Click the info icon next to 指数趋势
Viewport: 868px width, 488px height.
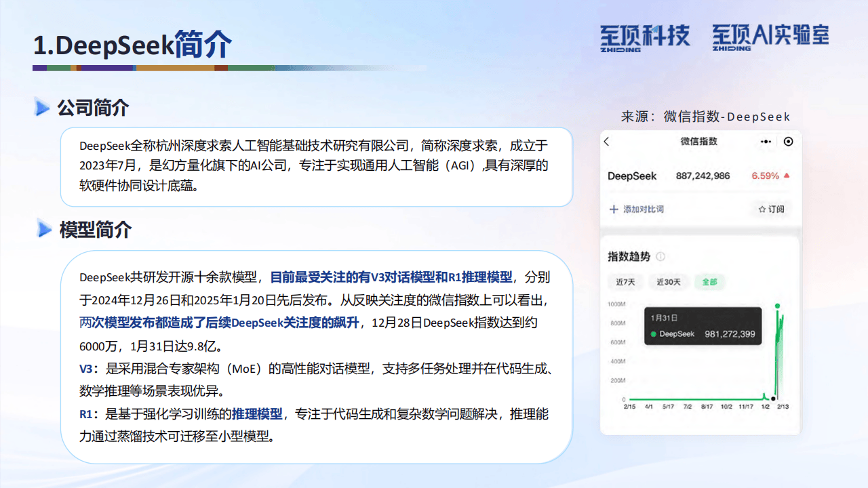coord(660,257)
